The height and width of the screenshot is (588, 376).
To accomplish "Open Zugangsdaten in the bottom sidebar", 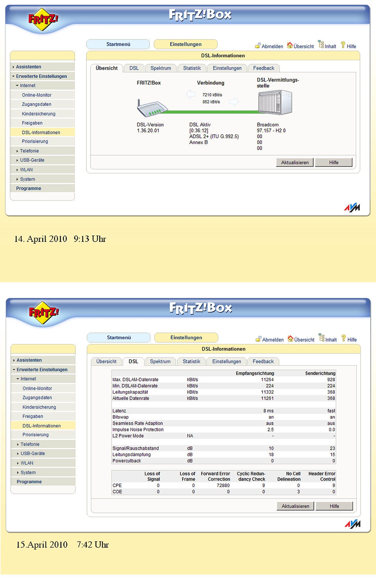I will (x=43, y=398).
